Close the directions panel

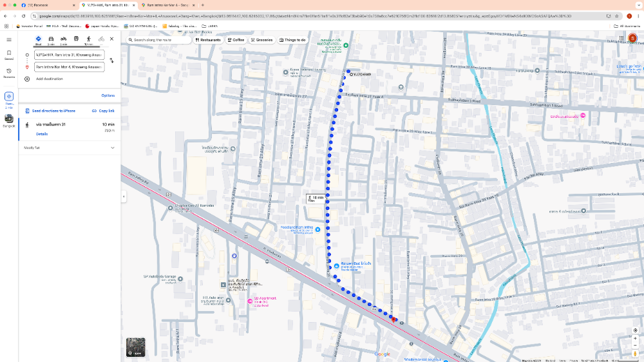111,39
